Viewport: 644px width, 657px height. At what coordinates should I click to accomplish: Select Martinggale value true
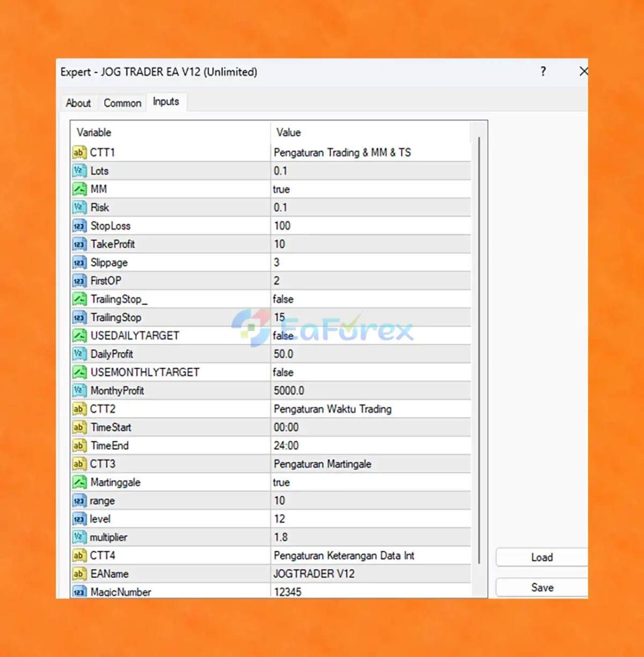(x=281, y=482)
